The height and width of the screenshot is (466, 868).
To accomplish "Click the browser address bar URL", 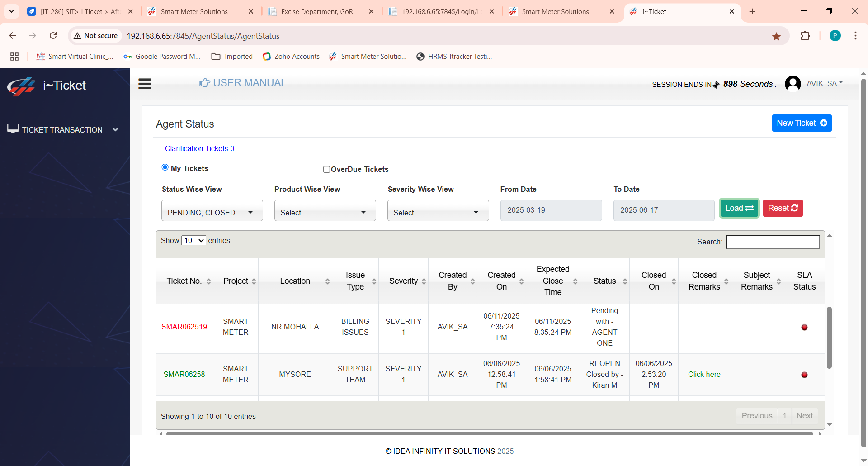I will [x=203, y=36].
